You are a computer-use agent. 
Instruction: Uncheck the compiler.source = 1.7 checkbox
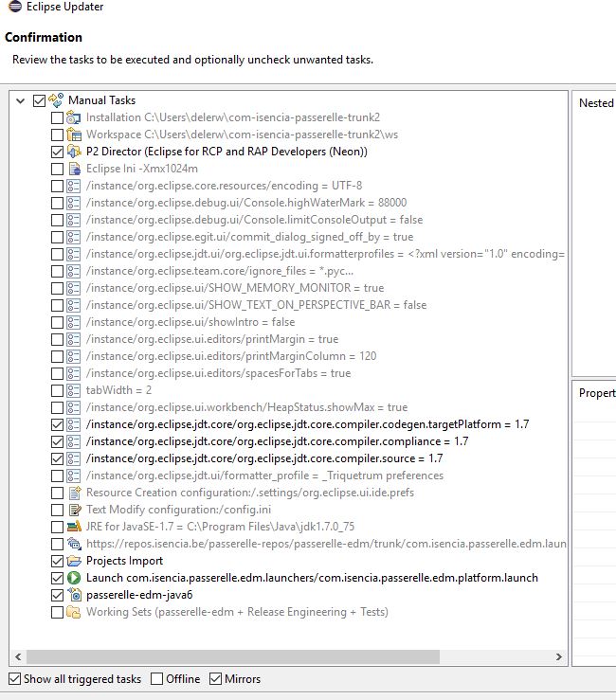[57, 458]
